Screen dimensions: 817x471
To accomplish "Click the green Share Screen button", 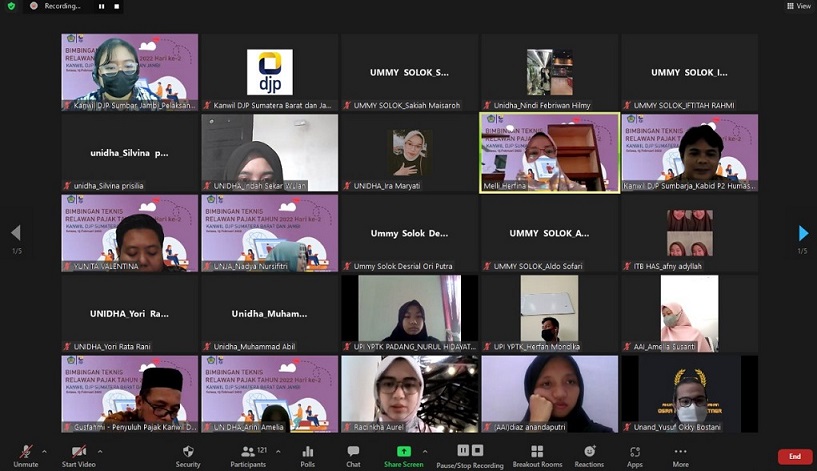I will click(x=403, y=454).
